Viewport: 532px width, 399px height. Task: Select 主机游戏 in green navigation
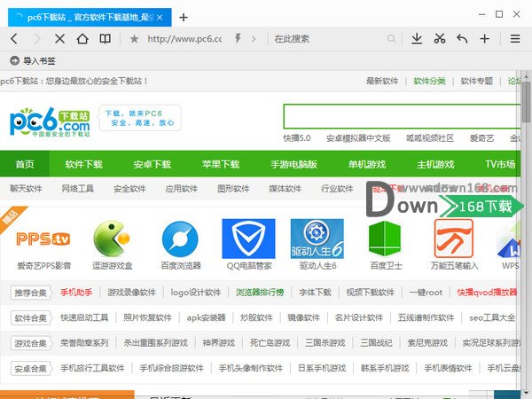tap(435, 165)
